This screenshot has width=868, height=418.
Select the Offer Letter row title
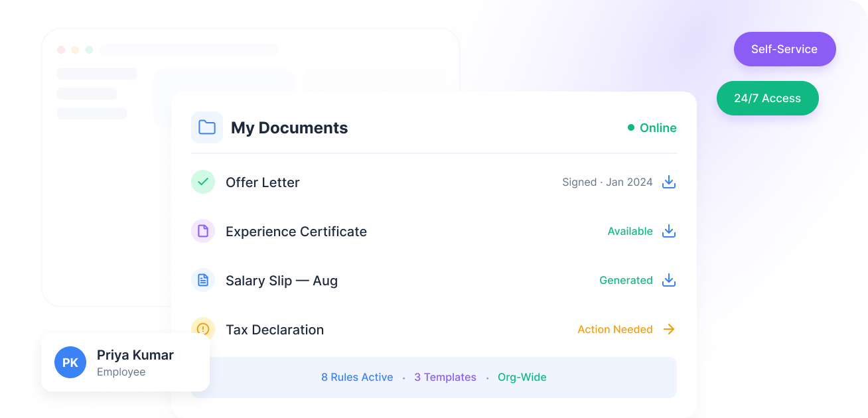click(x=263, y=182)
